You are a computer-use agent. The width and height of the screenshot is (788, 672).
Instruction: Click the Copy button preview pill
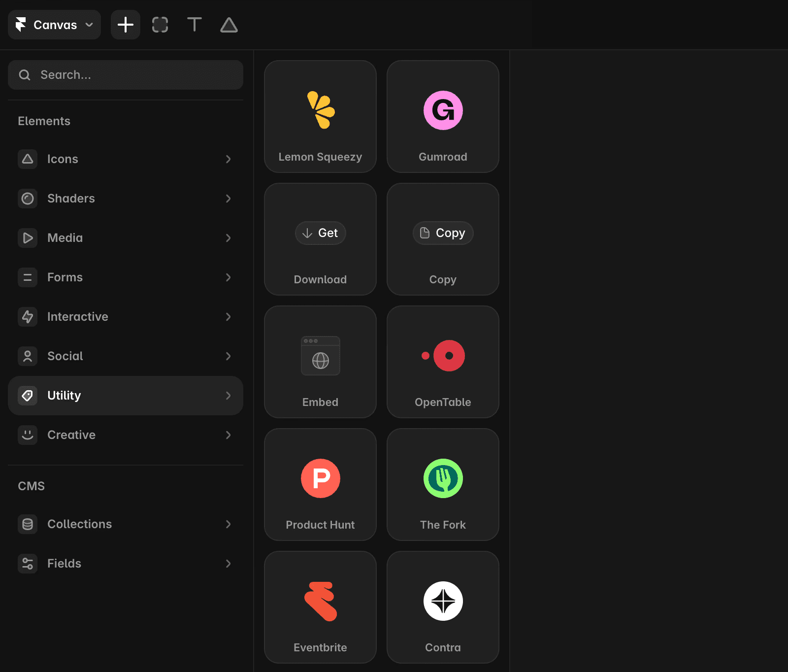coord(443,233)
